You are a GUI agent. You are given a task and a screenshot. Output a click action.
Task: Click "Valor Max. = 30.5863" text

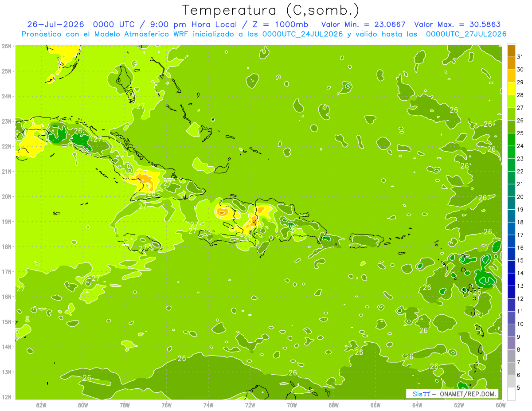pos(458,24)
